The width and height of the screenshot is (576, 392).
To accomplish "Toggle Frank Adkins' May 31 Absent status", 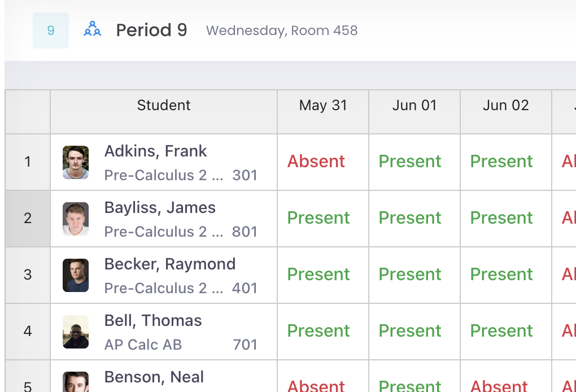I will (316, 162).
